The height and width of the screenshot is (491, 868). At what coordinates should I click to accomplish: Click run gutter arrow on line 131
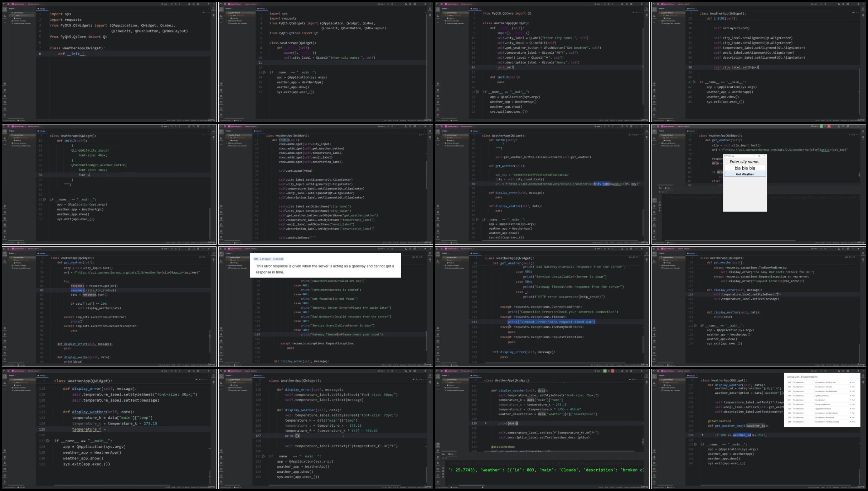[263, 456]
